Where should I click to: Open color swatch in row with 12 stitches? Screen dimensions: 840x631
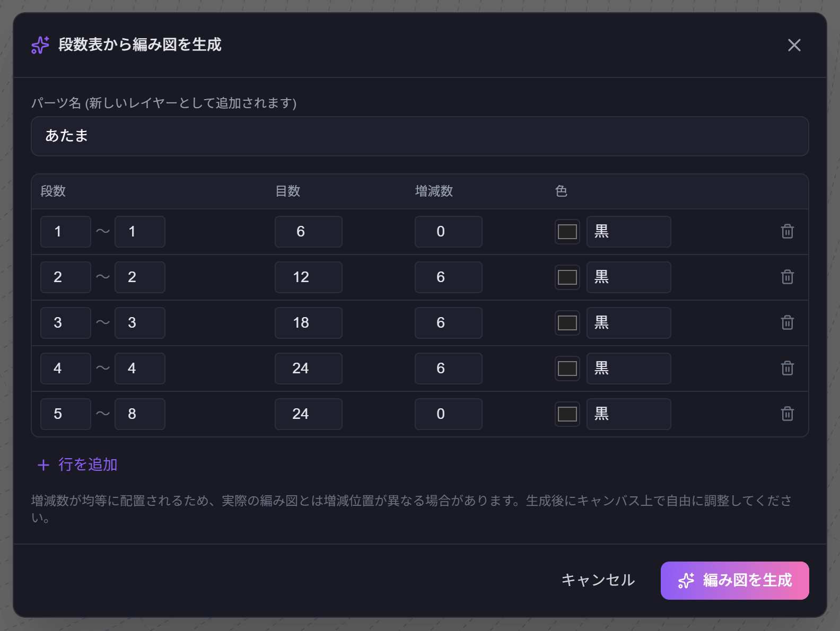[x=567, y=277]
